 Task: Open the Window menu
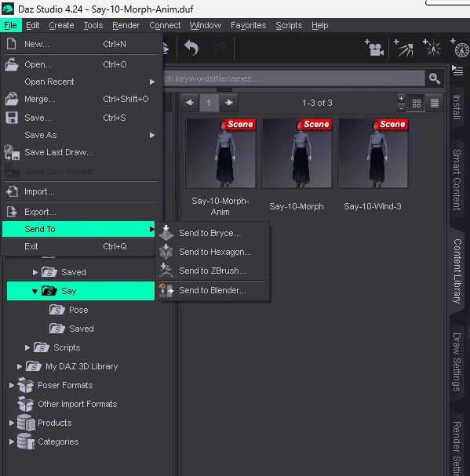pos(206,25)
